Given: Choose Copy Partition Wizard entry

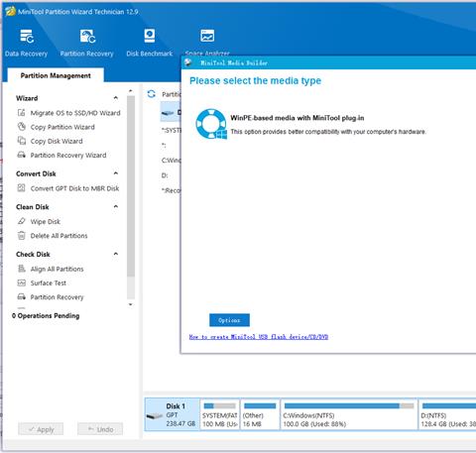Looking at the screenshot, I should [62, 127].
